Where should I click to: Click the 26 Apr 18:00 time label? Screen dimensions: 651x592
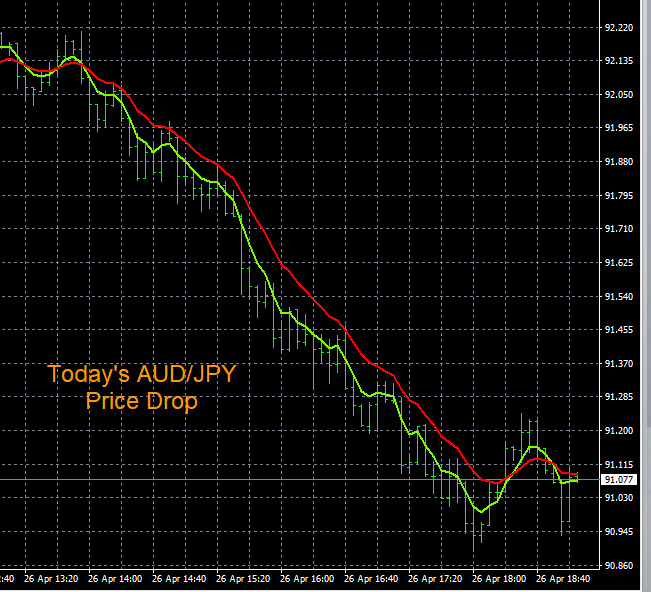pos(499,578)
